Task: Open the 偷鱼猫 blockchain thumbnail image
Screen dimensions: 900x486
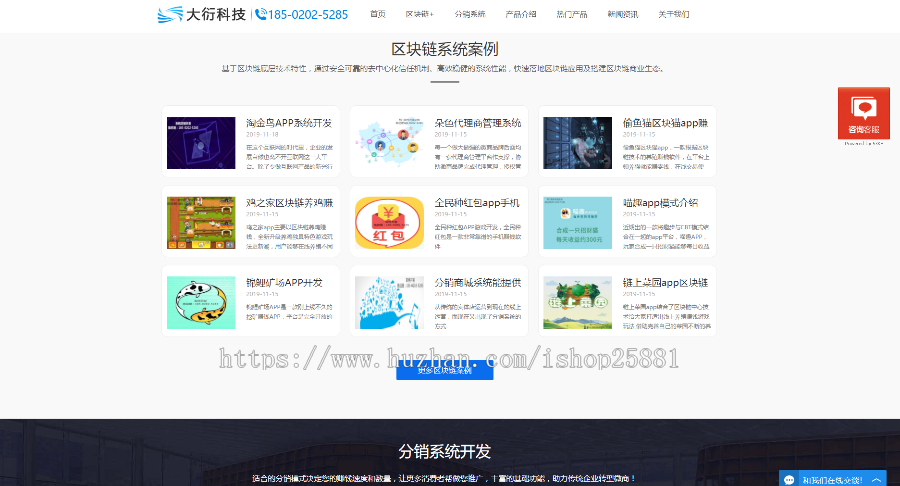Action: (x=577, y=143)
